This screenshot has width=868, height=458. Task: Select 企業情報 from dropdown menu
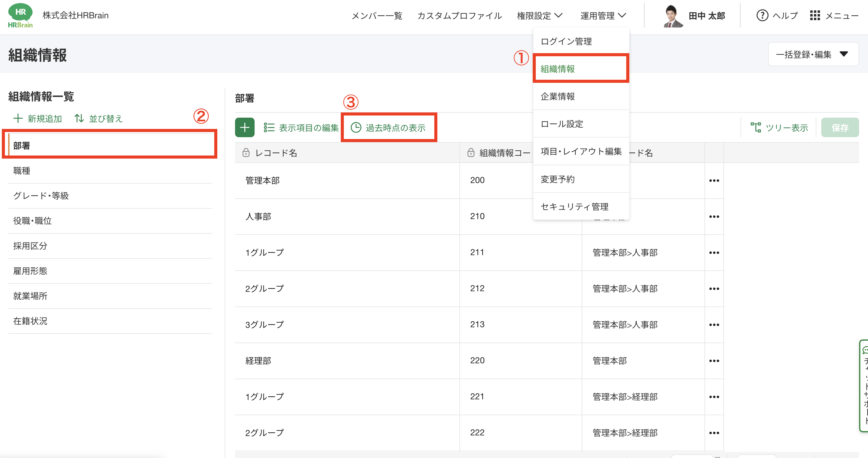click(558, 96)
